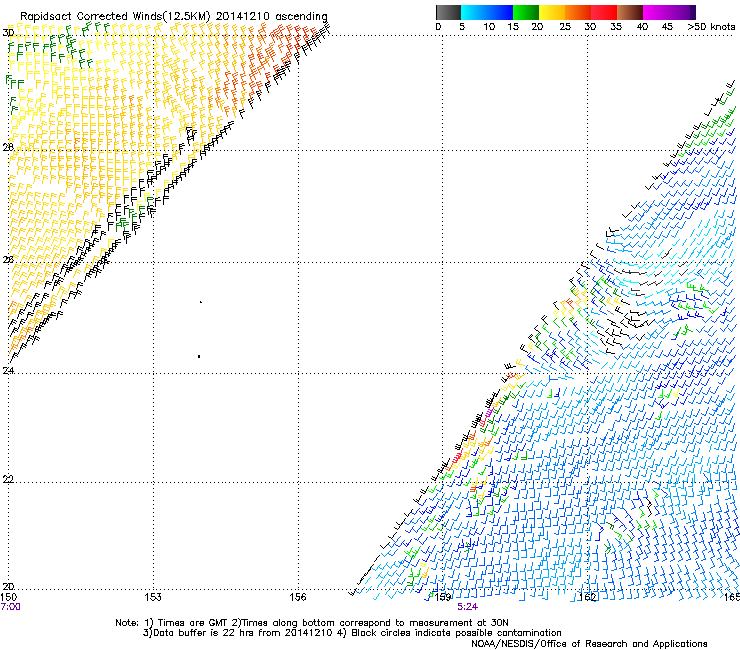
Task: Click the longitude label '156' on bottom axis
Action: tap(298, 598)
